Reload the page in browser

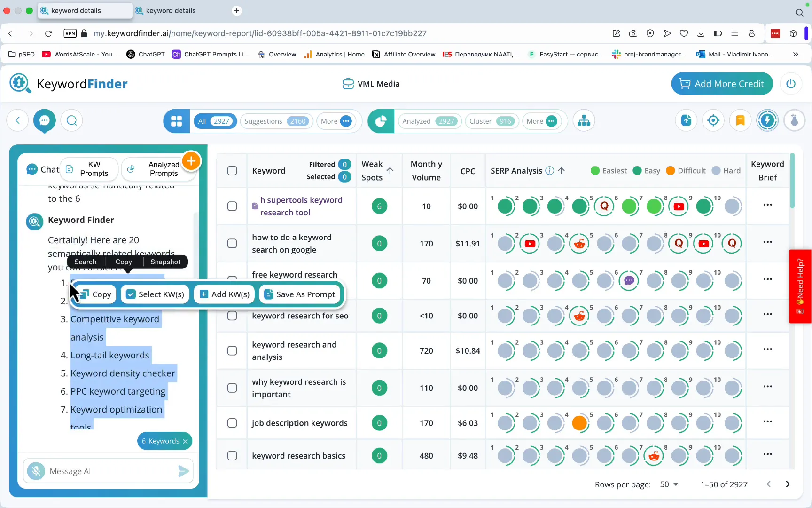click(x=48, y=33)
